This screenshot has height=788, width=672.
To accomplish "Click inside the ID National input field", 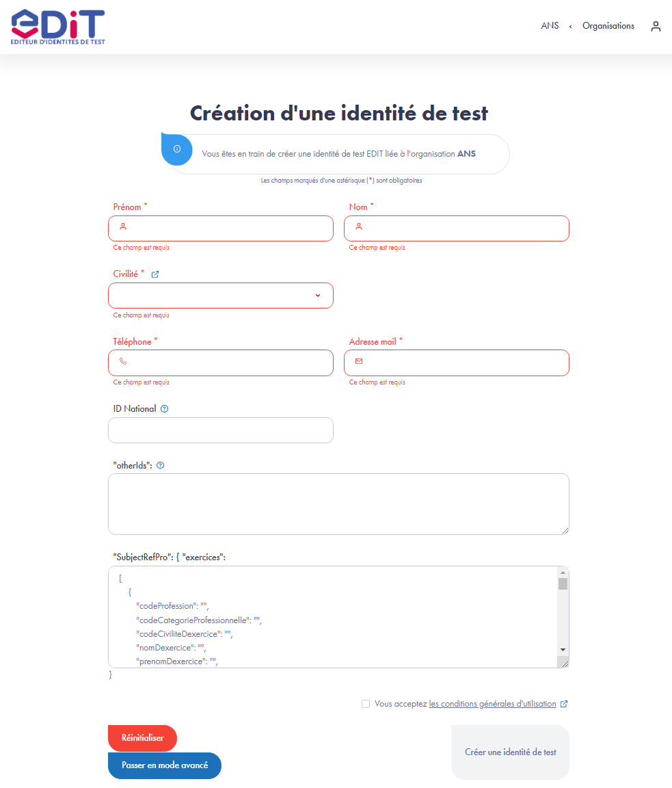I will click(220, 430).
